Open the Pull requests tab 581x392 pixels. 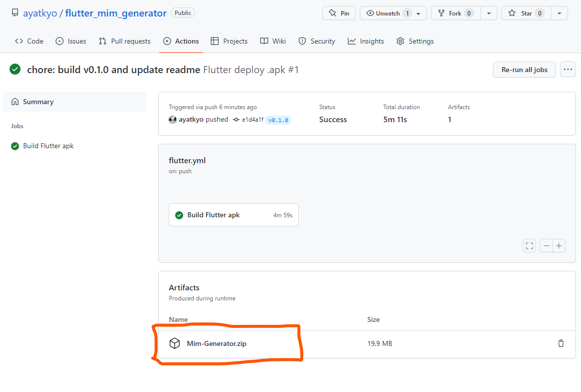pos(125,41)
